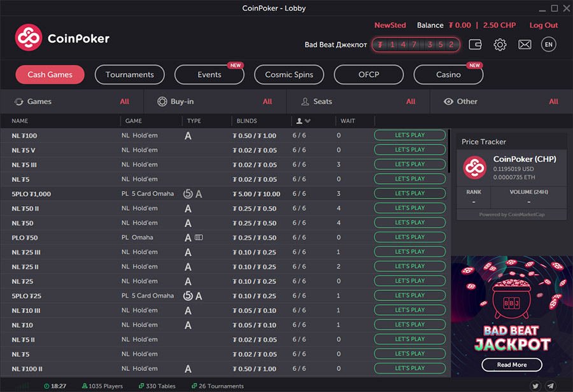Screen dimensions: 573x392
Task: Click the Telegram icon in the status bar
Action: click(551, 386)
